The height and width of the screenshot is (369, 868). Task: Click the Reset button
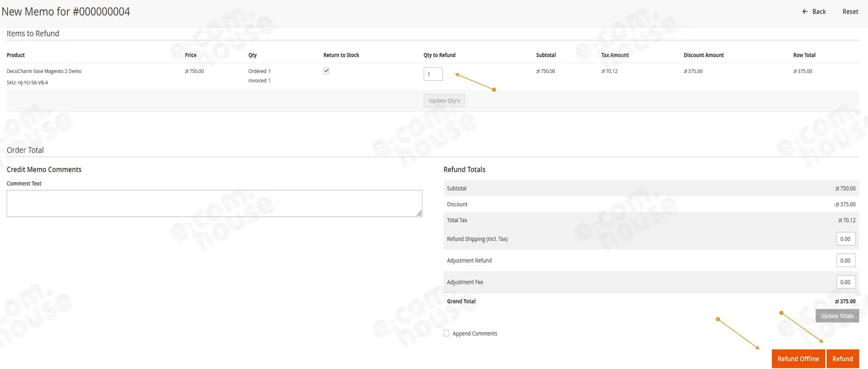[x=850, y=11]
